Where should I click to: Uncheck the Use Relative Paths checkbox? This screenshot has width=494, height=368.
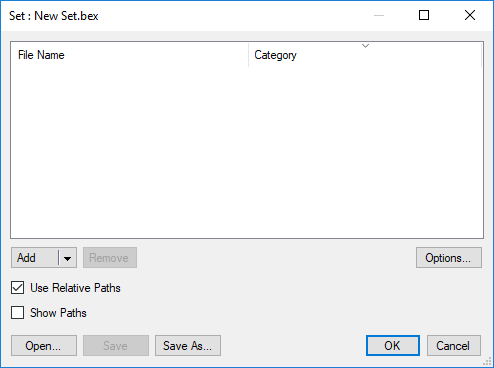[17, 288]
